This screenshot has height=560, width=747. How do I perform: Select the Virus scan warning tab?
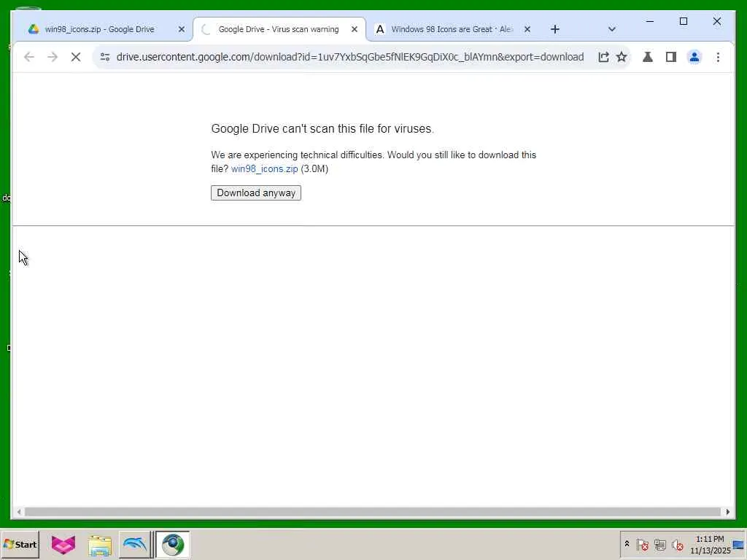[x=279, y=29]
